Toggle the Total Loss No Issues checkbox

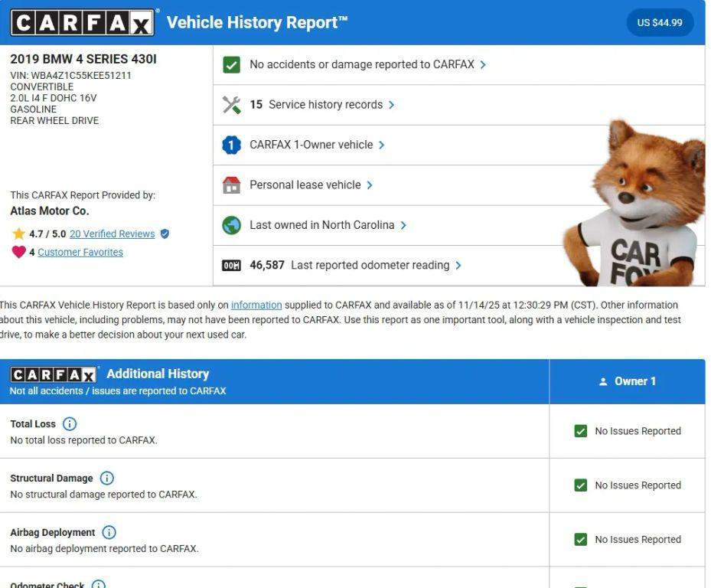pos(582,430)
